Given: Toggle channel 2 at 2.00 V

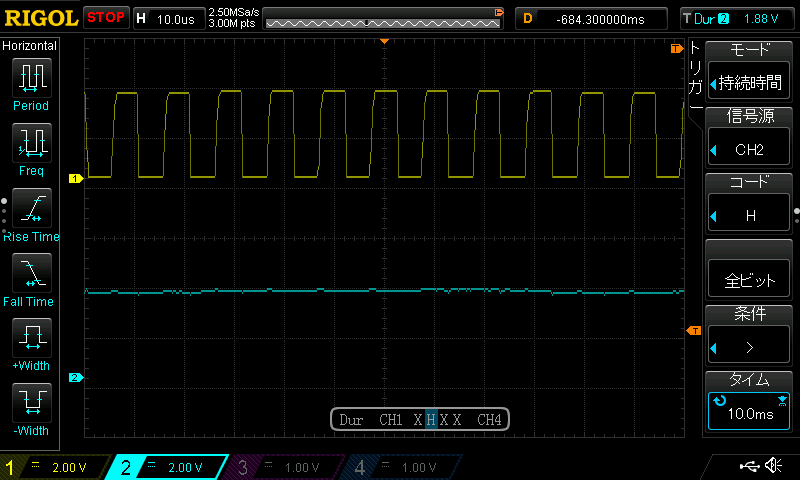Looking at the screenshot, I should tap(167, 467).
